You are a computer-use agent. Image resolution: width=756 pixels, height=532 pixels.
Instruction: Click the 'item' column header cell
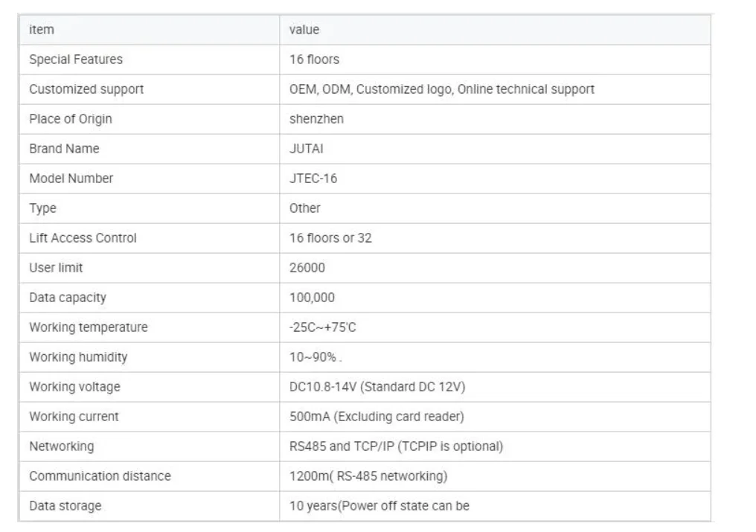coord(42,30)
